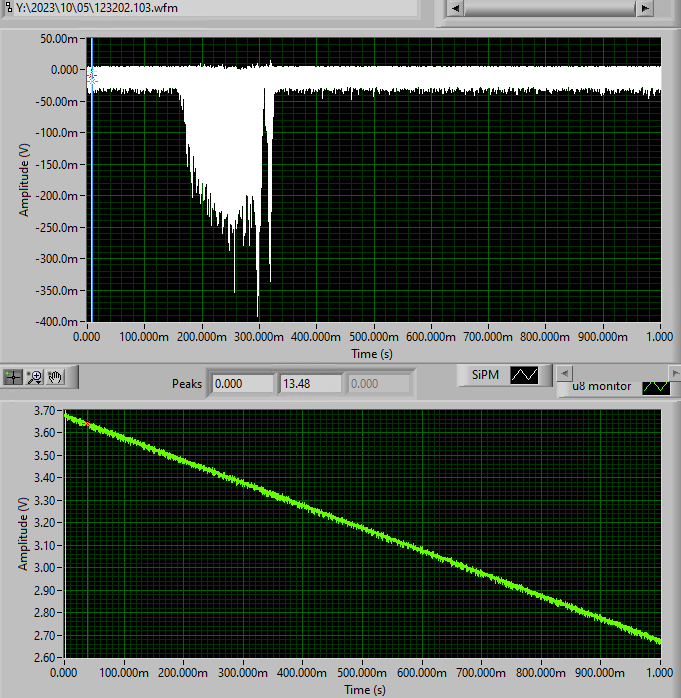Click the legend scroll right arrow
The width and height of the screenshot is (681, 698).
[675, 373]
